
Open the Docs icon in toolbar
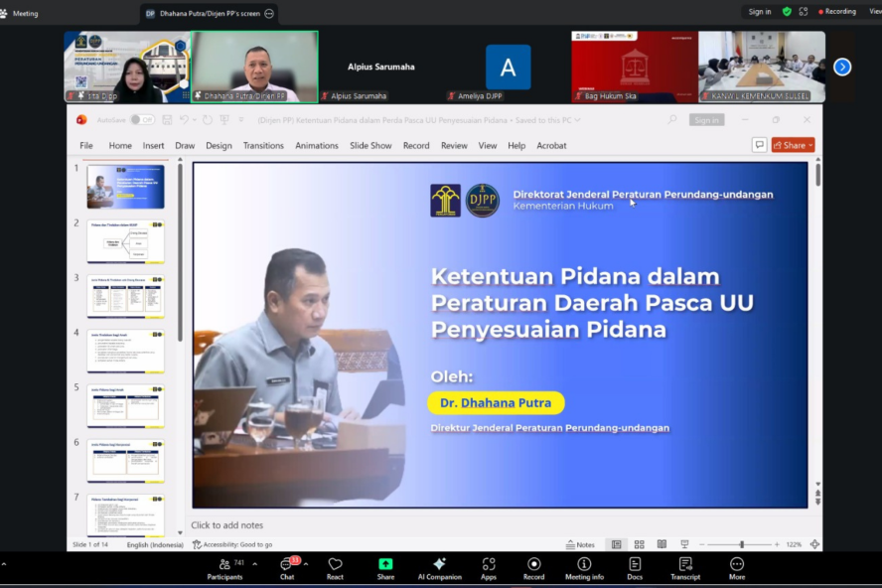click(x=635, y=566)
